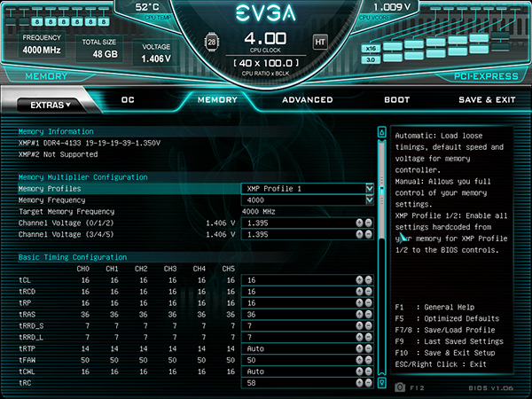Click the EVGA logo
Image resolution: width=532 pixels, height=399 pixels.
pos(266,13)
